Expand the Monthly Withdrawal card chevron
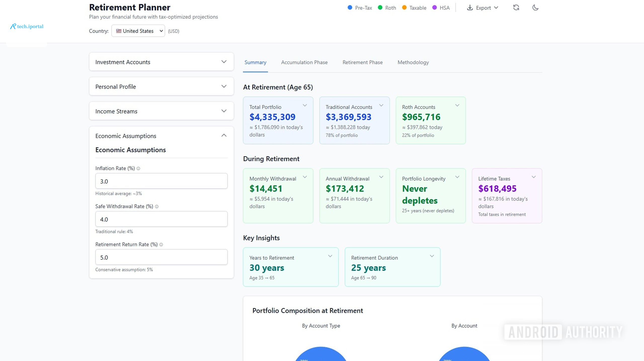 305,177
